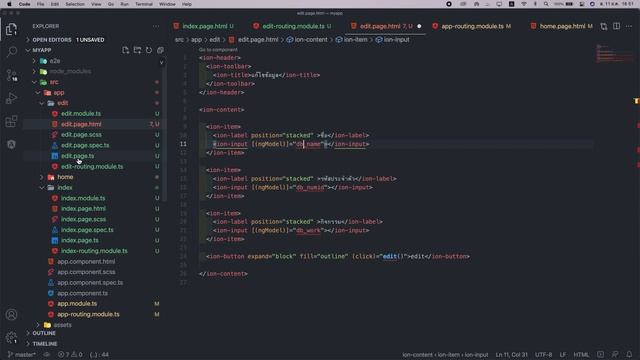Click New Folder icon in MYAPP header
640x360 pixels.
click(137, 50)
